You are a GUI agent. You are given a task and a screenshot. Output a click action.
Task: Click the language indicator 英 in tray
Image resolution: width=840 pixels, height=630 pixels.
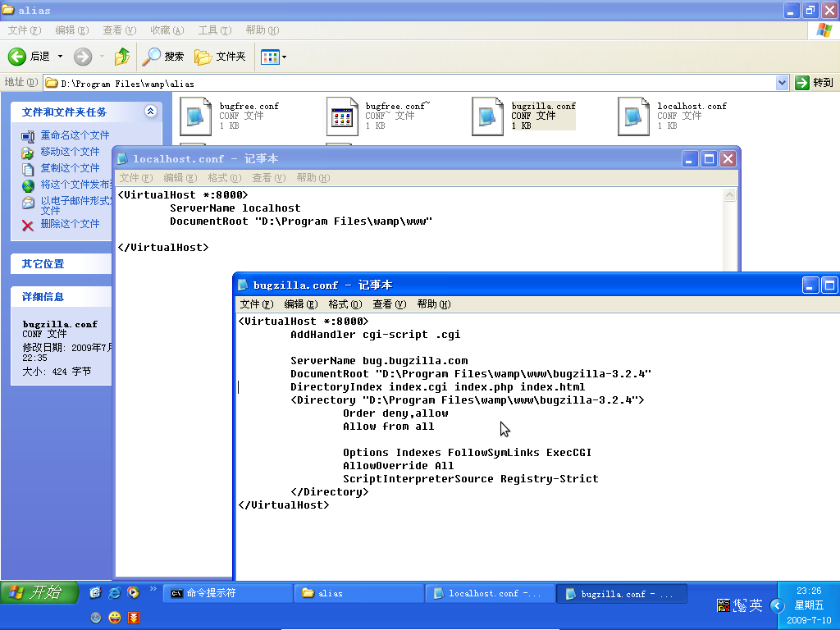pyautogui.click(x=756, y=605)
